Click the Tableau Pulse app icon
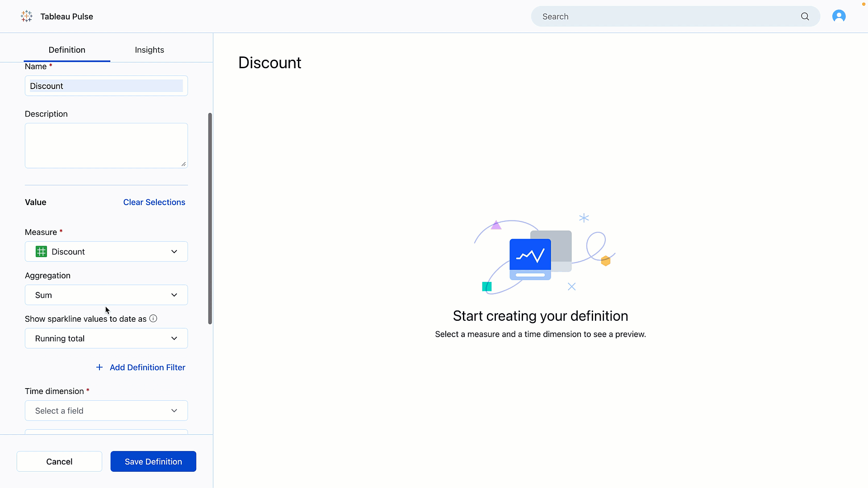The height and width of the screenshot is (488, 868). click(26, 16)
